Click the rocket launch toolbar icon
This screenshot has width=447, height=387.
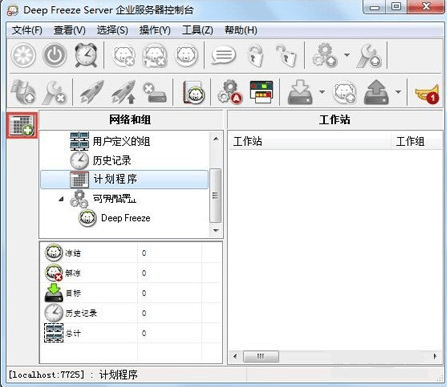(92, 92)
